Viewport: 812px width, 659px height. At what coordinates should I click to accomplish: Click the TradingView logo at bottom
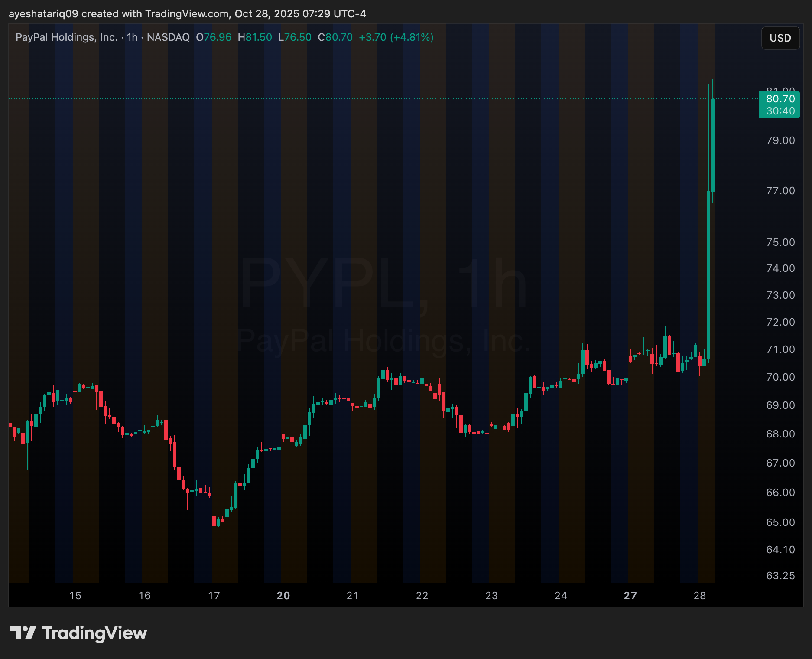pyautogui.click(x=78, y=633)
